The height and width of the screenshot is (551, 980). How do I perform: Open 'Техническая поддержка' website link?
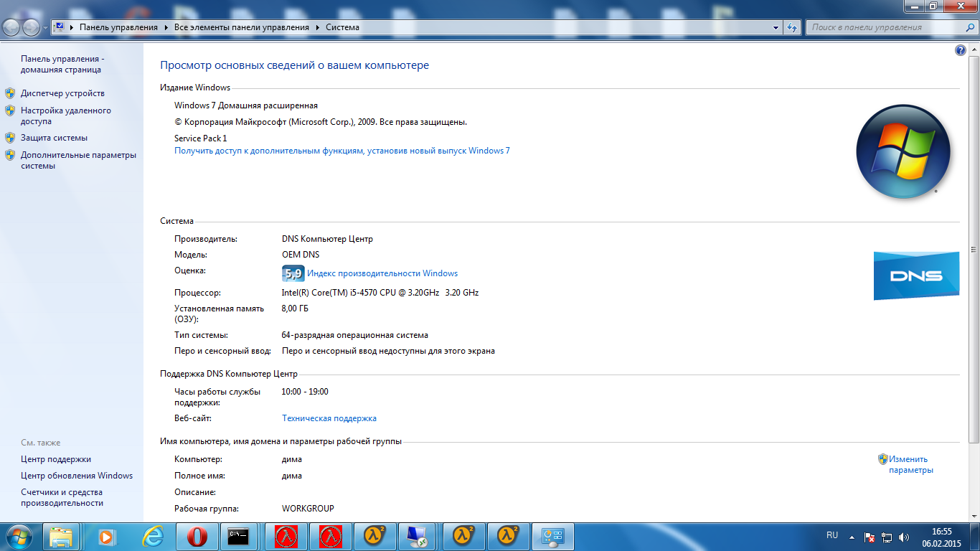pyautogui.click(x=329, y=418)
